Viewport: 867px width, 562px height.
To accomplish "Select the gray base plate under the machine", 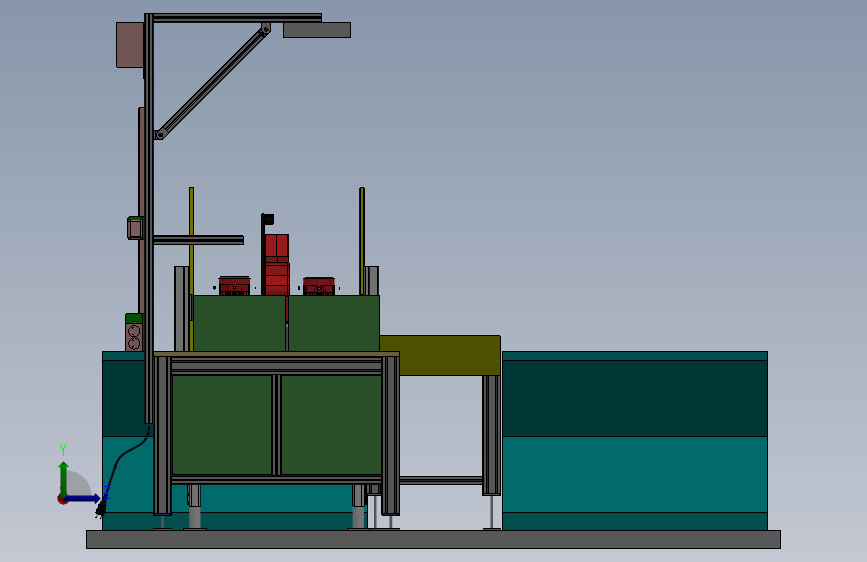I will click(x=434, y=539).
